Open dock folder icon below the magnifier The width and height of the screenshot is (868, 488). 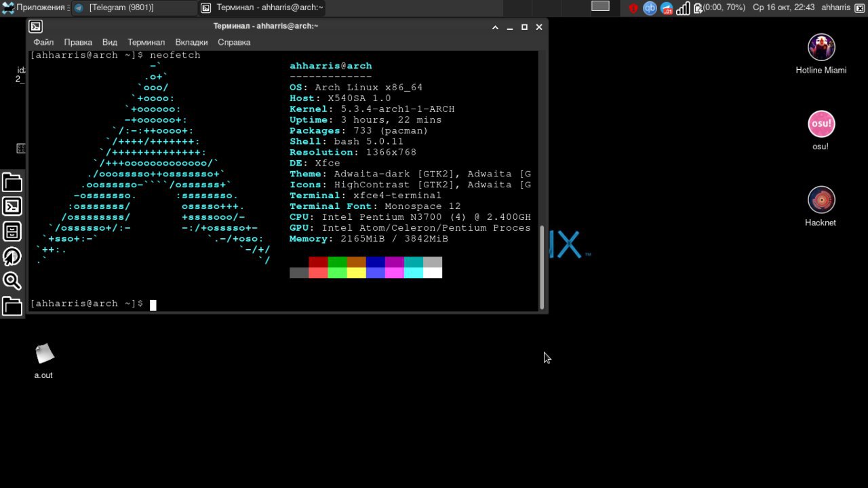(x=12, y=306)
